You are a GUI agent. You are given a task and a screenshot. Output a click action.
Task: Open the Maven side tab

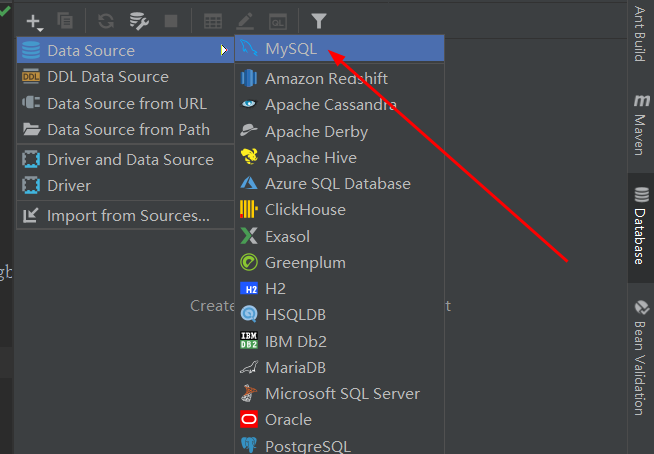(x=641, y=125)
